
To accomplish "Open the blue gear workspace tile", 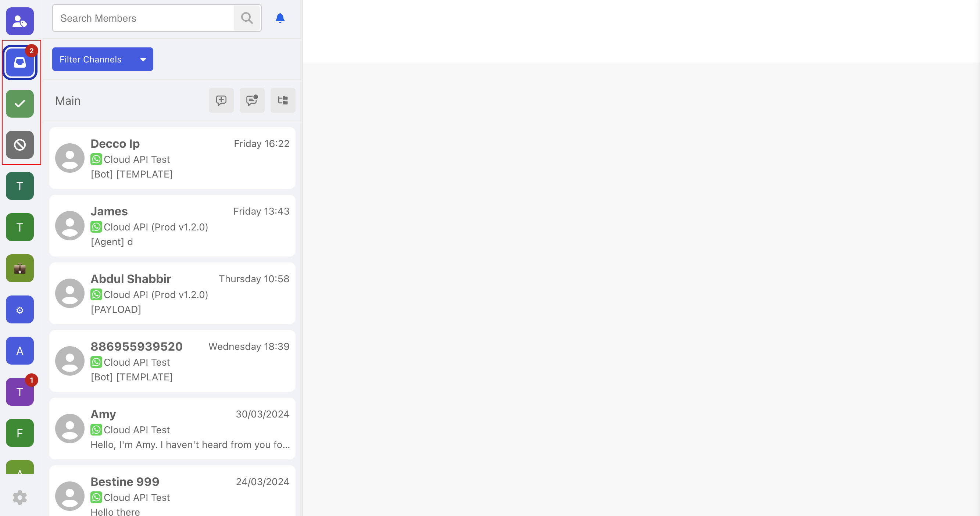I will pos(20,309).
